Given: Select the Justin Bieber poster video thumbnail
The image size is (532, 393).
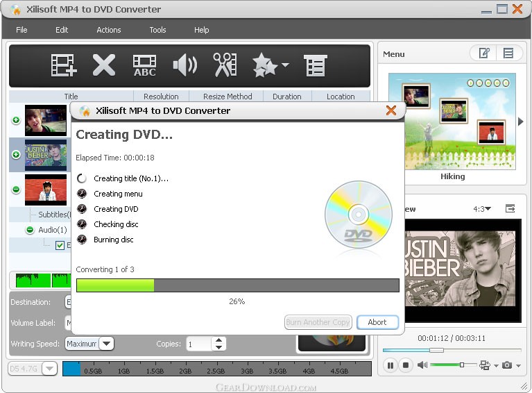Looking at the screenshot, I should [46, 155].
